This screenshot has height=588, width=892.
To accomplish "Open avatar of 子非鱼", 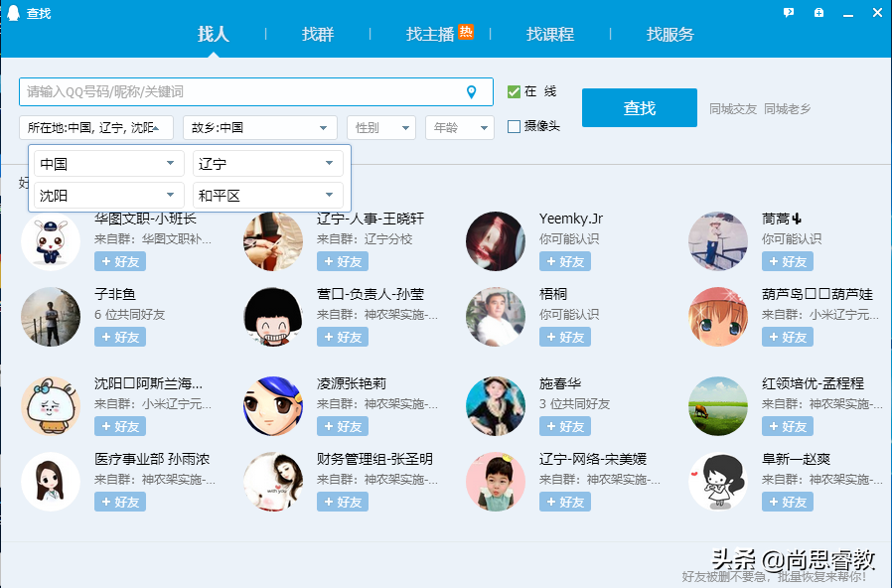I will [x=51, y=317].
